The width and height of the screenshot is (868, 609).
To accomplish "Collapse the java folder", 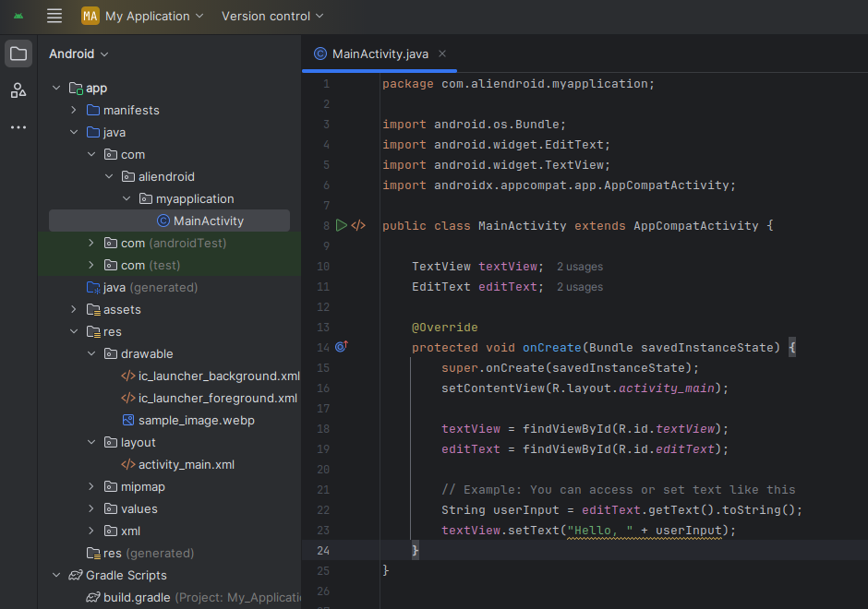I will coord(74,132).
